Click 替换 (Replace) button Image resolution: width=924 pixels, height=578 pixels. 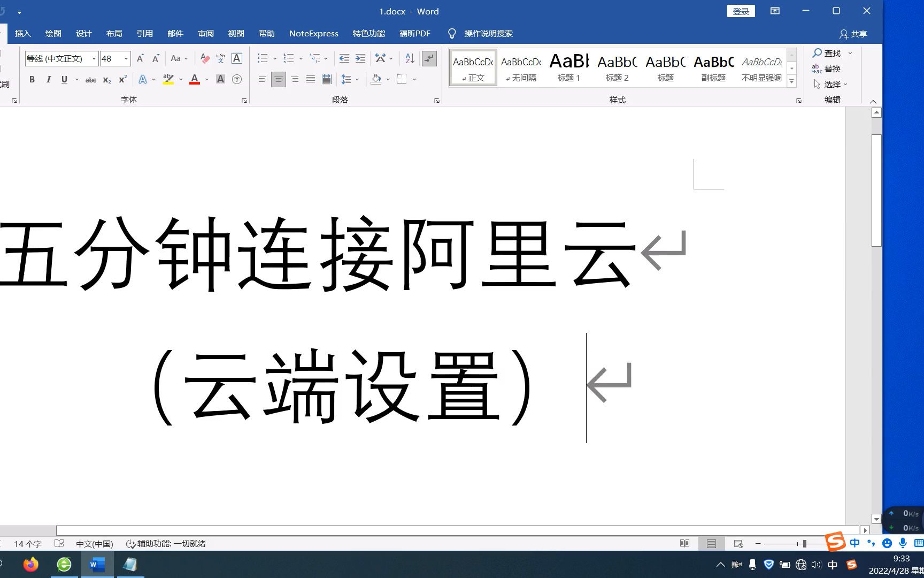[x=827, y=69]
